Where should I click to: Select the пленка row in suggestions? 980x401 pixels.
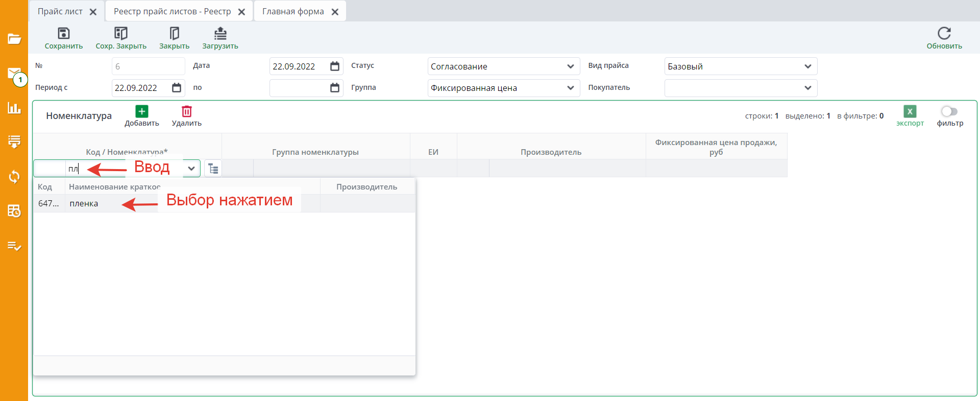[84, 203]
